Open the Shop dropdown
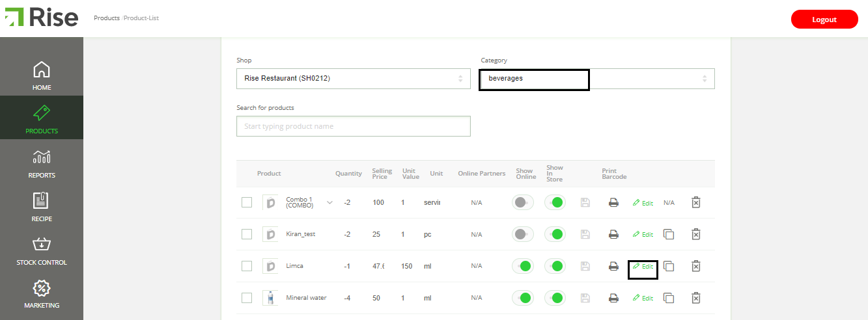Screen dimensions: 868x320 353,79
